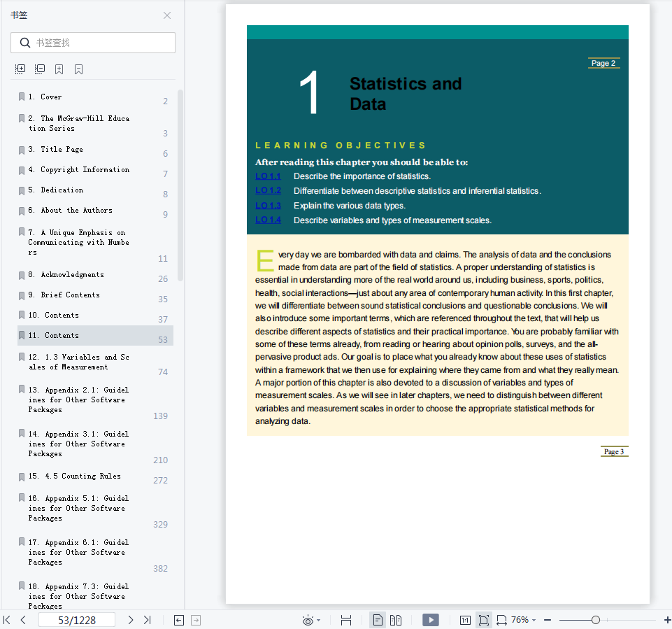Click the 'Page 2' marker label

tap(603, 63)
